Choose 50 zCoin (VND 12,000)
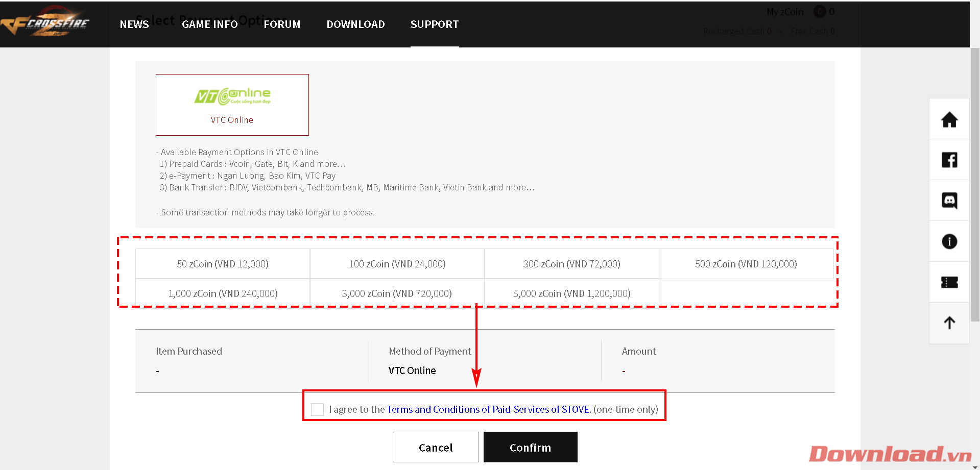Viewport: 980px width, 470px height. tap(223, 264)
